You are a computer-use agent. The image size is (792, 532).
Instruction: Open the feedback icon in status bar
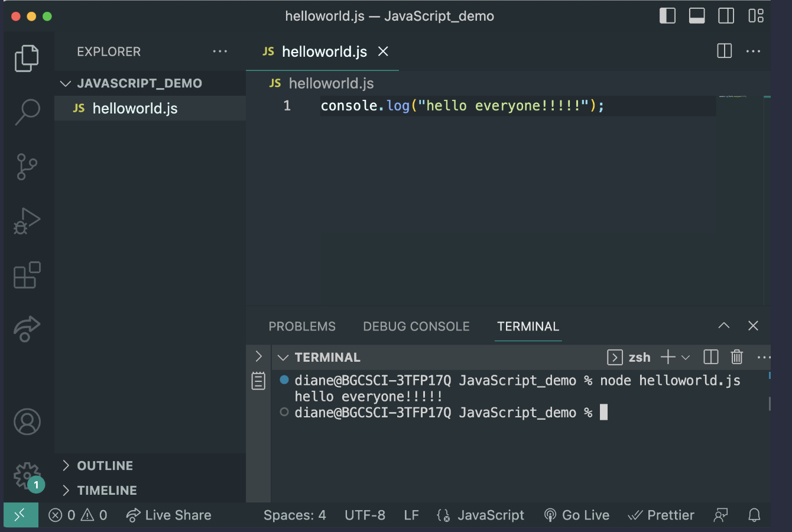[x=720, y=515]
